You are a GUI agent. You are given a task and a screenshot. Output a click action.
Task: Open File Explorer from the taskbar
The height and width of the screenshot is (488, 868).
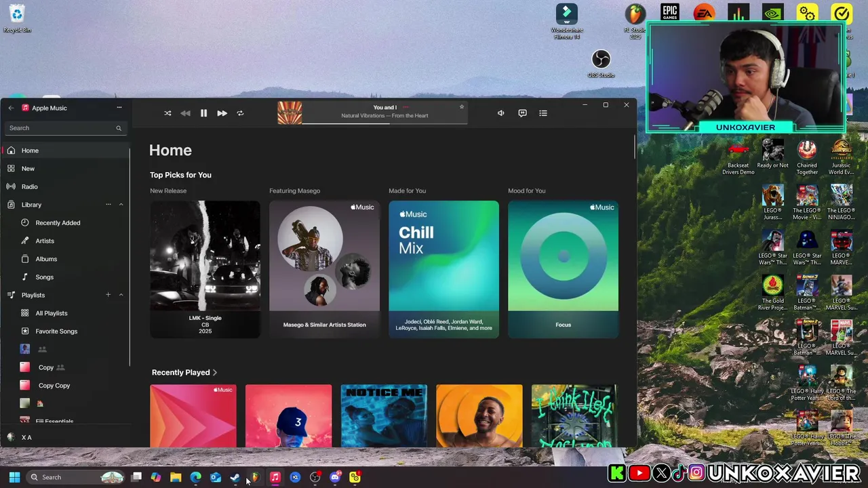pyautogui.click(x=176, y=477)
